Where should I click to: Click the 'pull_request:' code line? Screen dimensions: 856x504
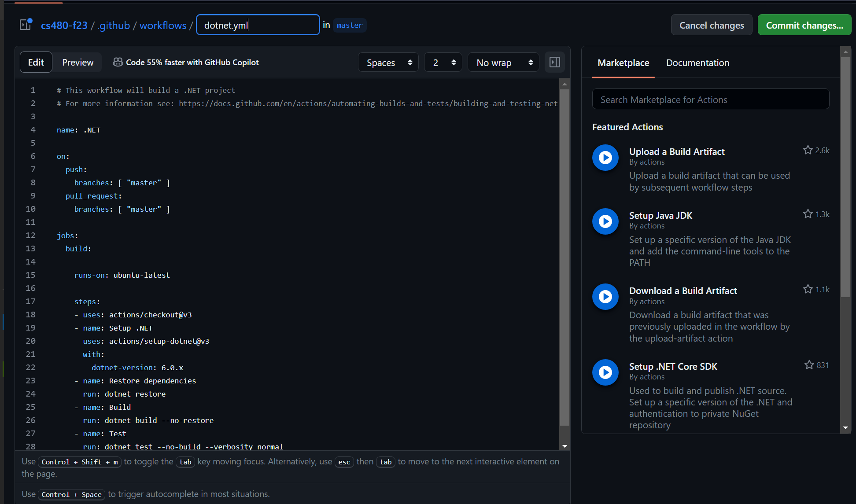pyautogui.click(x=93, y=196)
